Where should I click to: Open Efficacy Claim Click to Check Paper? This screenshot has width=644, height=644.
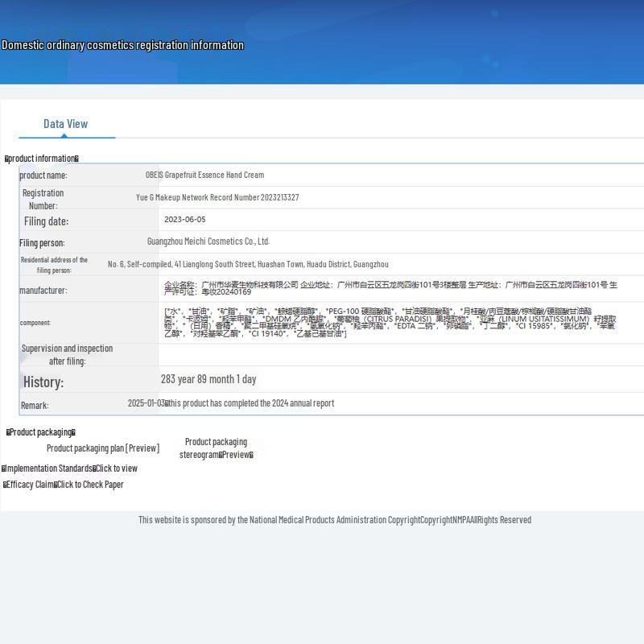89,485
